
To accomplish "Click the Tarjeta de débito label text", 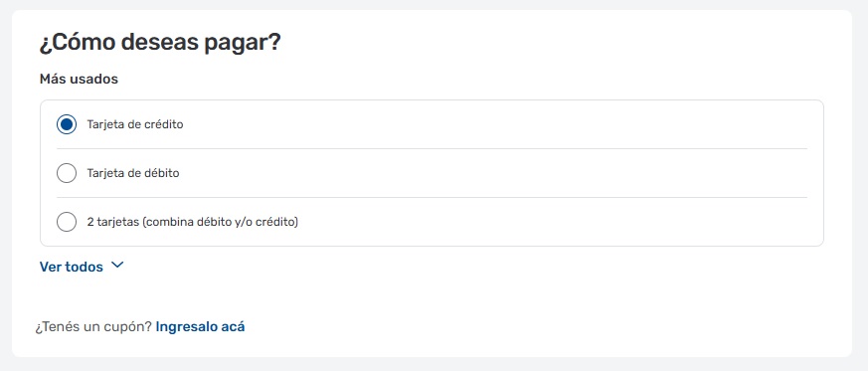I will (x=133, y=173).
